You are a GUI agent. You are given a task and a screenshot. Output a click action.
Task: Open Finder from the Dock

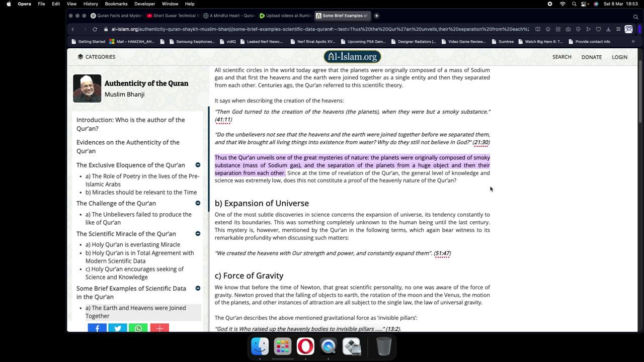[260, 346]
